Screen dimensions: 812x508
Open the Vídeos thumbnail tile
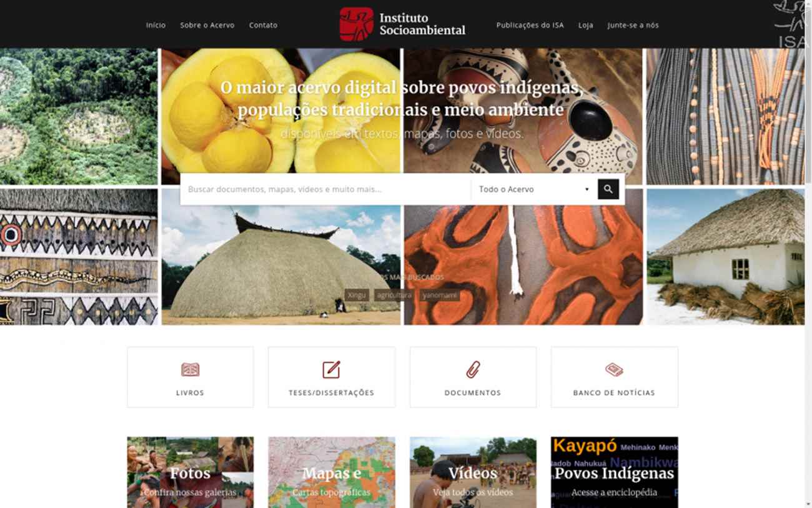pos(473,472)
